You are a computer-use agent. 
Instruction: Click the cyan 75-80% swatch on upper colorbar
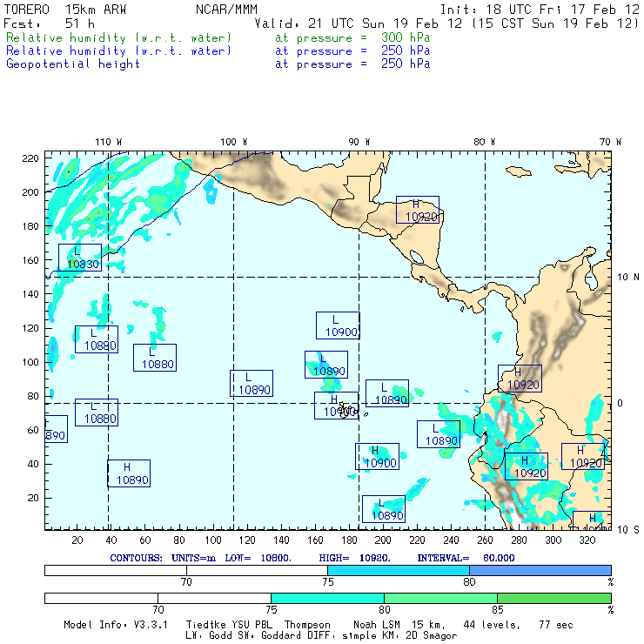[399, 569]
